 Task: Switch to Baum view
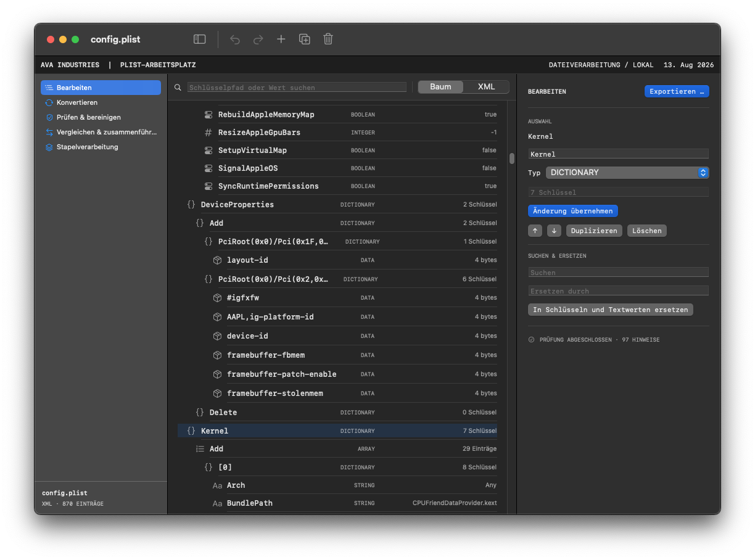(x=440, y=87)
